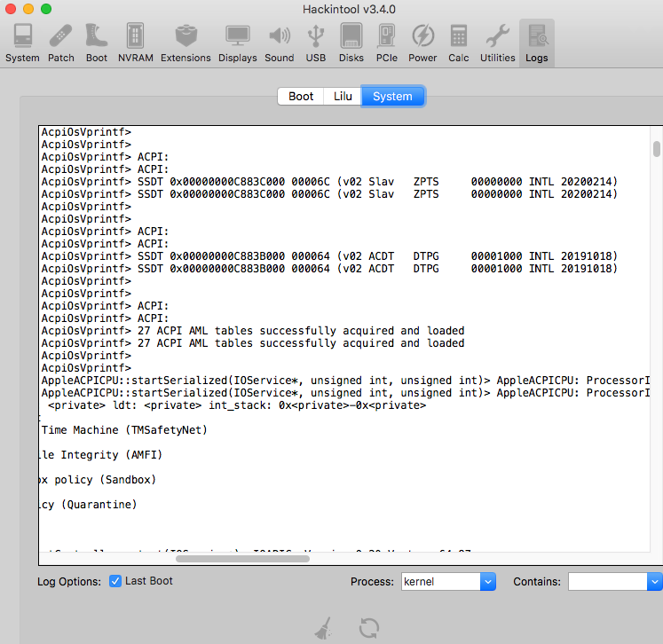Image resolution: width=663 pixels, height=644 pixels.
Task: Clear the log with the broom icon
Action: coord(324,628)
